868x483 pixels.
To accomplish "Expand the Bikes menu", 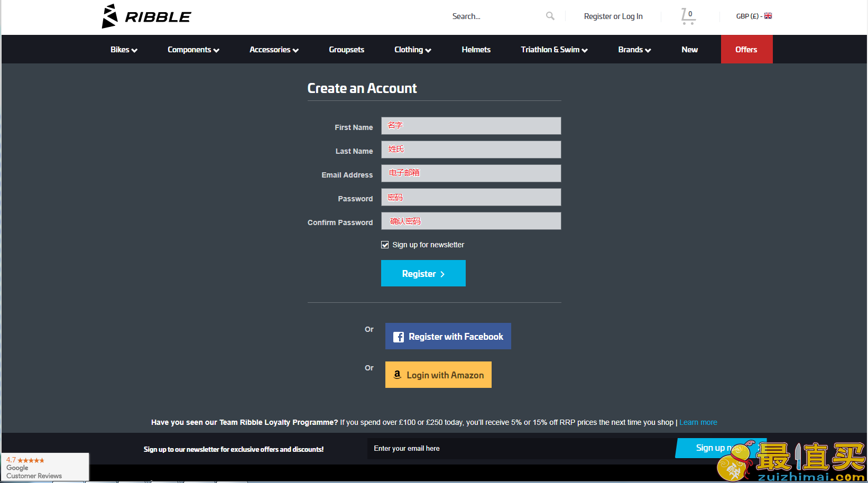I will click(124, 50).
